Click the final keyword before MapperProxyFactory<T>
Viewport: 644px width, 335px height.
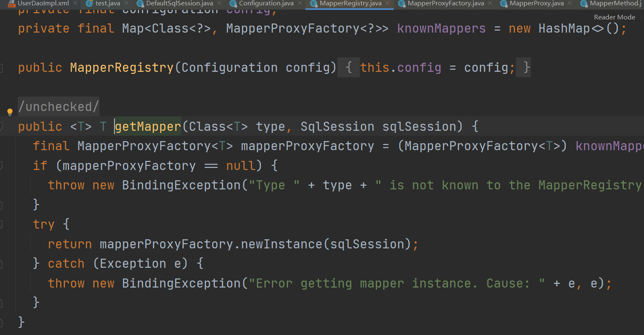point(51,146)
